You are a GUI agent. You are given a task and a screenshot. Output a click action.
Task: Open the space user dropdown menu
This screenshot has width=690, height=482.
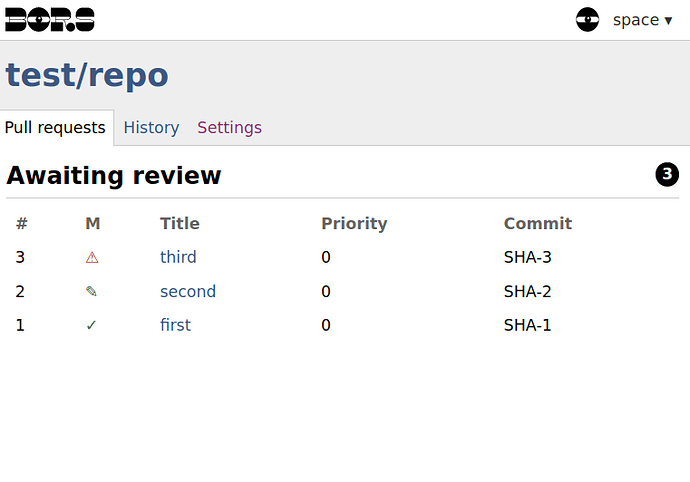pos(642,20)
